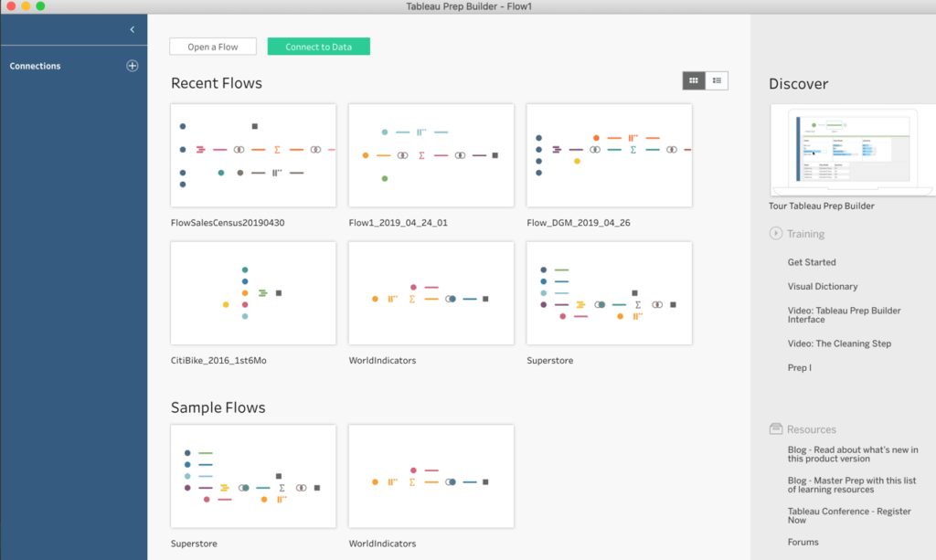Open the Tour Tableau Prep Builder preview image
936x560 pixels.
coord(853,150)
